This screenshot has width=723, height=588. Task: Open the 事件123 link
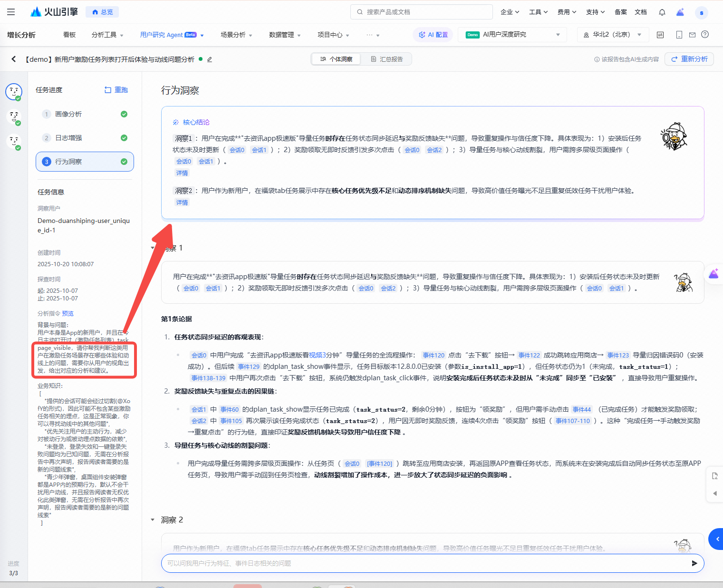click(x=618, y=355)
